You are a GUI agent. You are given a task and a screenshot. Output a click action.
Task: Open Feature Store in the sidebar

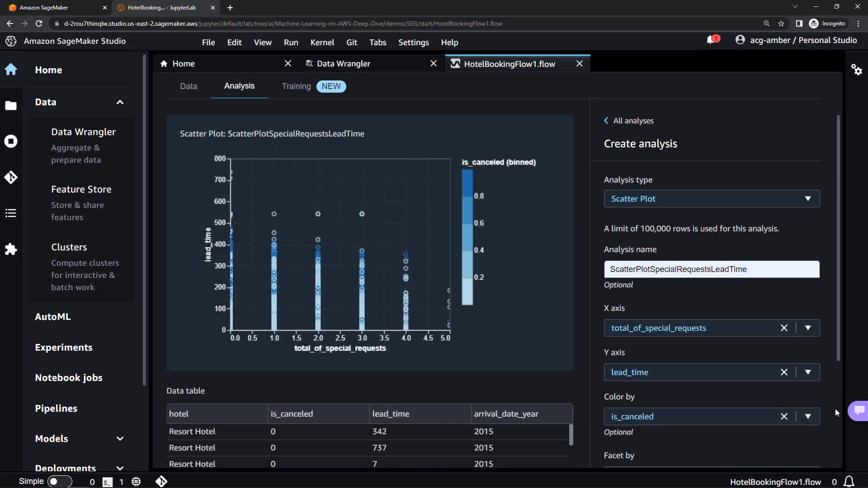[81, 189]
